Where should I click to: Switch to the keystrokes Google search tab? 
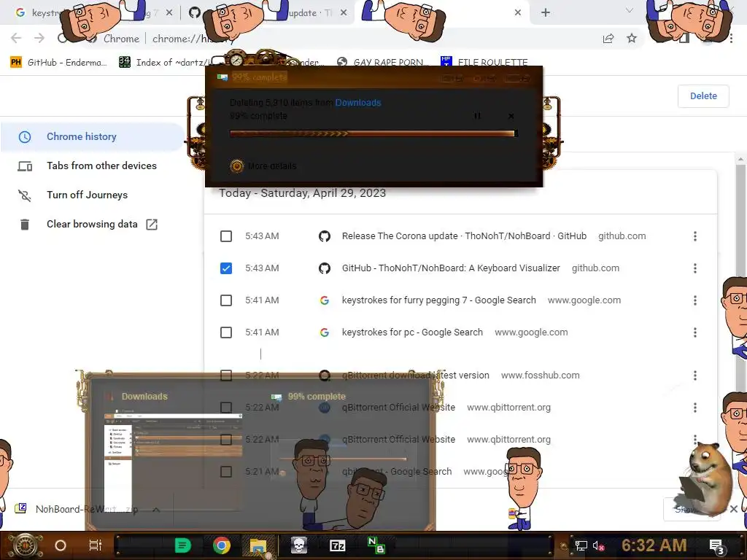click(90, 13)
